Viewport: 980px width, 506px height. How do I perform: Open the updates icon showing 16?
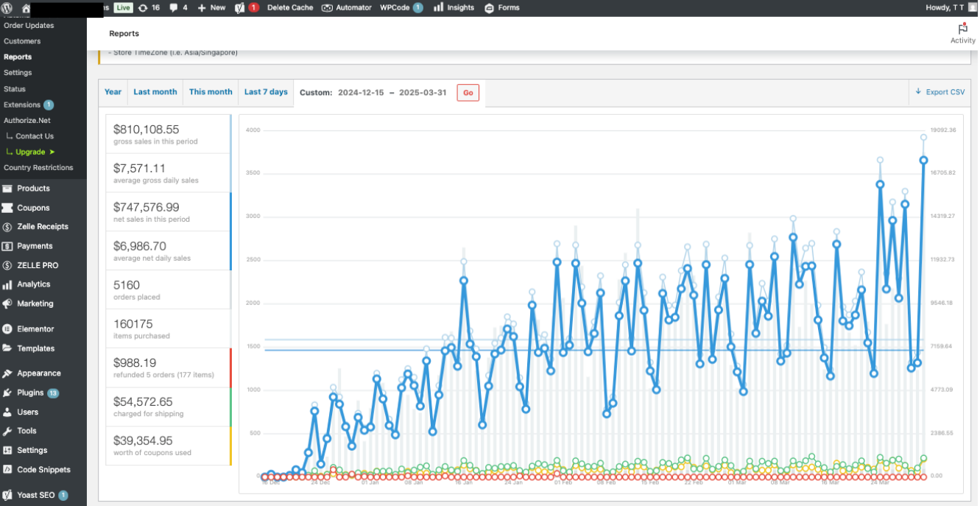(x=142, y=7)
